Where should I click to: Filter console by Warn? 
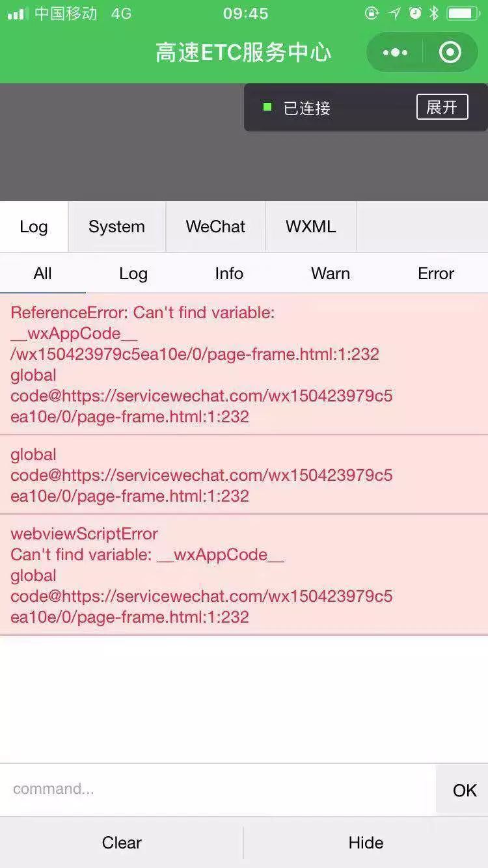[x=331, y=273]
